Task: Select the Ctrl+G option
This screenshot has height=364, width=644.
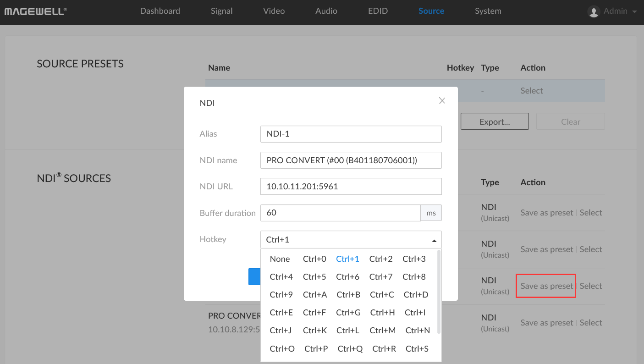Action: pyautogui.click(x=348, y=313)
